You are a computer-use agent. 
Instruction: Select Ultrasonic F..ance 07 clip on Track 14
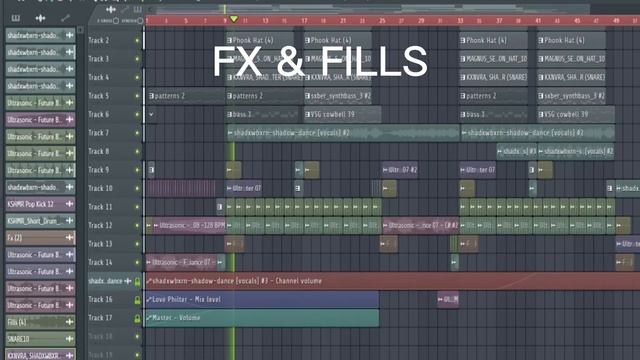coord(181,262)
